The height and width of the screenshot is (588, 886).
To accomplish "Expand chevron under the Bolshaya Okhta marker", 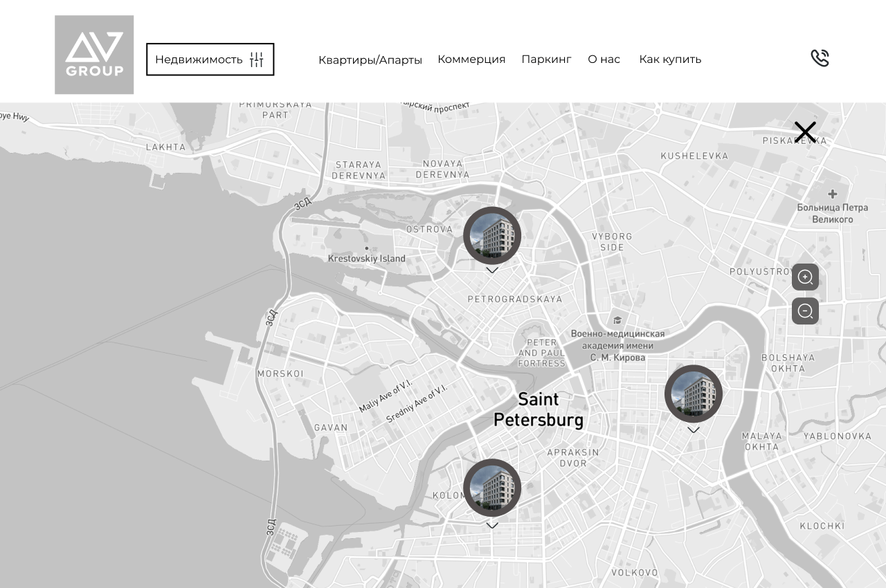I will [x=694, y=430].
